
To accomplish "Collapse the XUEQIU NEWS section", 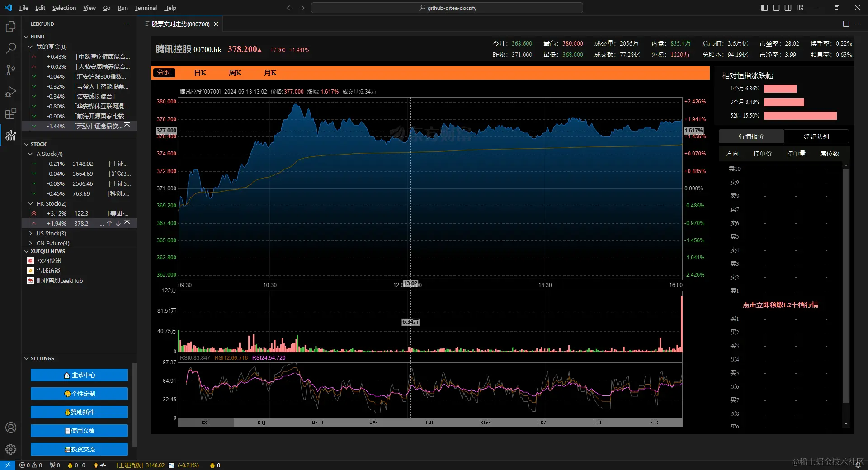I will click(x=26, y=251).
